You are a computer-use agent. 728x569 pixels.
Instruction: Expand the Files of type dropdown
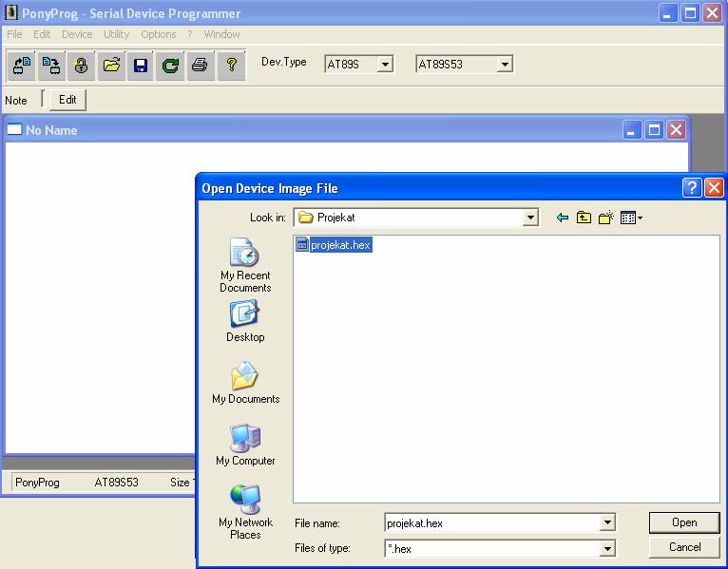(x=606, y=549)
